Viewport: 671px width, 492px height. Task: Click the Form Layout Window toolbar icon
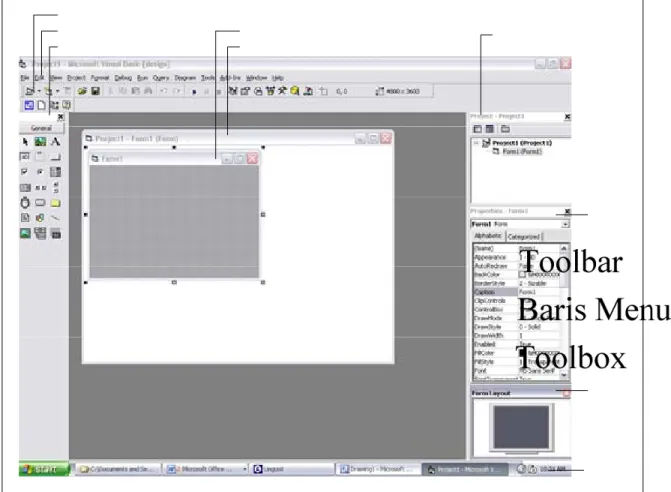coord(258,91)
